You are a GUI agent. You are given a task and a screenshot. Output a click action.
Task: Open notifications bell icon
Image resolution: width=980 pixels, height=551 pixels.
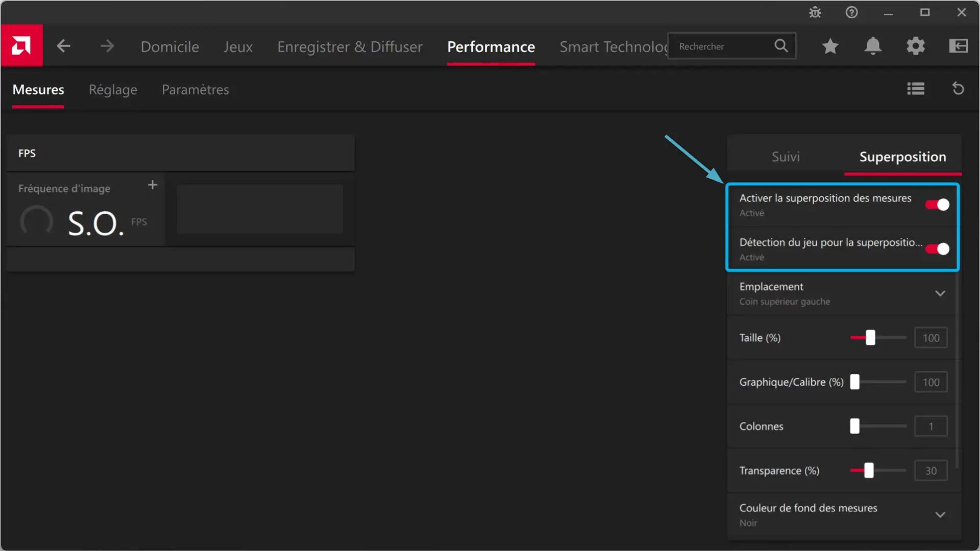click(873, 46)
